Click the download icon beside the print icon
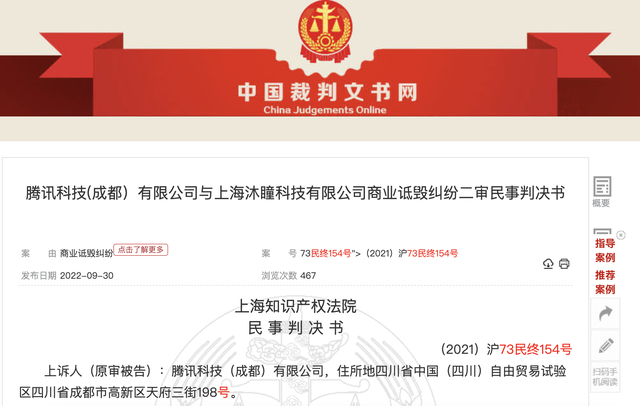 548,264
